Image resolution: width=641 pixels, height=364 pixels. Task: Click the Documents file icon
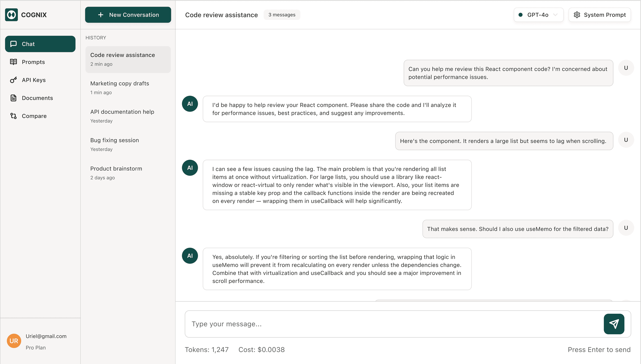[x=14, y=98]
